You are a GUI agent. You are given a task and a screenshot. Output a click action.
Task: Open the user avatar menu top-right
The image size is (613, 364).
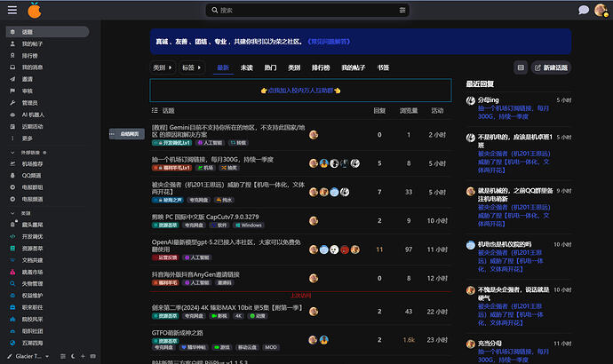(601, 11)
